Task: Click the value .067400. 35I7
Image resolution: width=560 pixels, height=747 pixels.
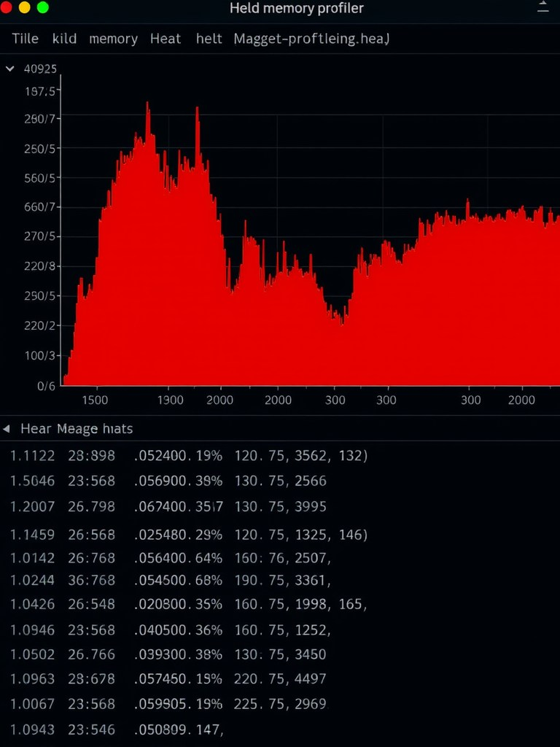Action: coord(178,506)
